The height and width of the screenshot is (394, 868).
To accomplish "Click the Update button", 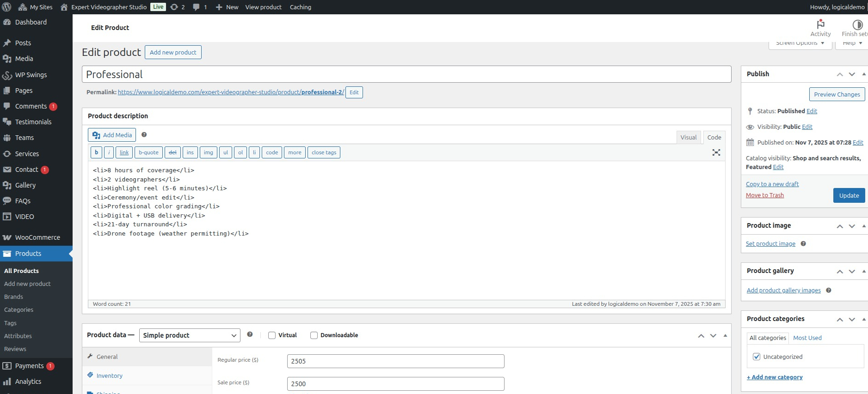I will pyautogui.click(x=849, y=195).
